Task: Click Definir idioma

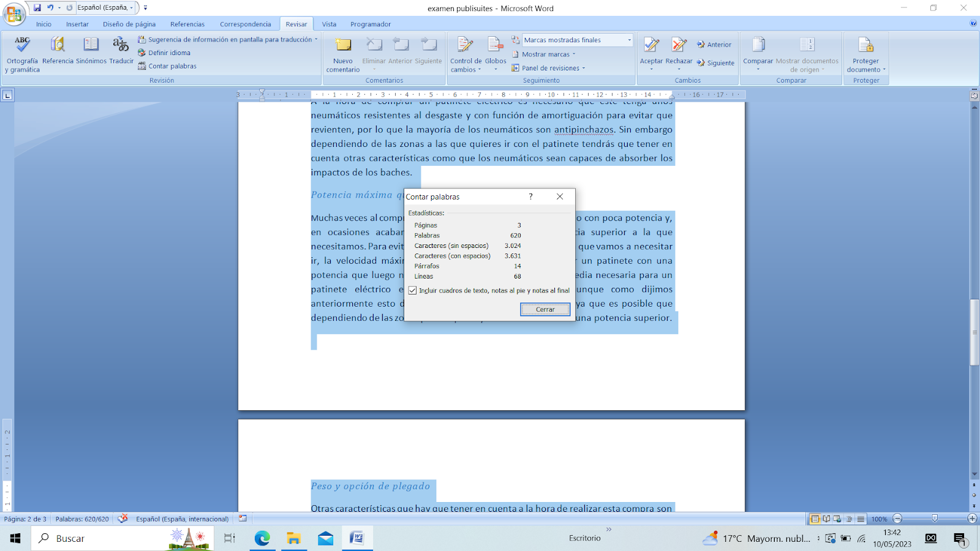Action: click(164, 53)
